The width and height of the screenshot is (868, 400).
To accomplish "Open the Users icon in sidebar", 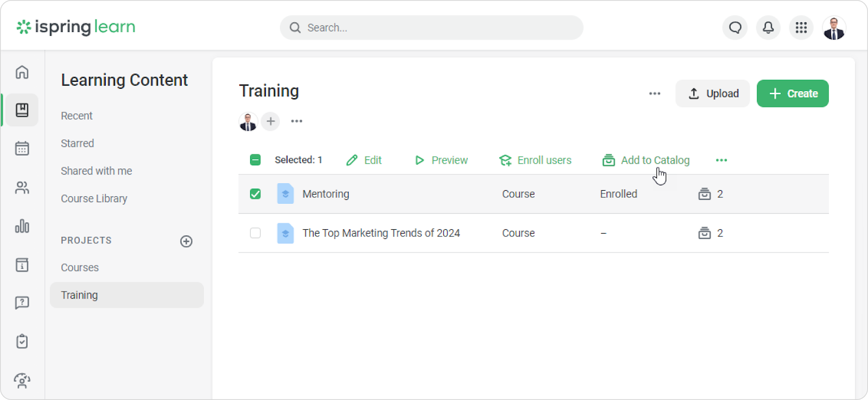I will (x=22, y=188).
